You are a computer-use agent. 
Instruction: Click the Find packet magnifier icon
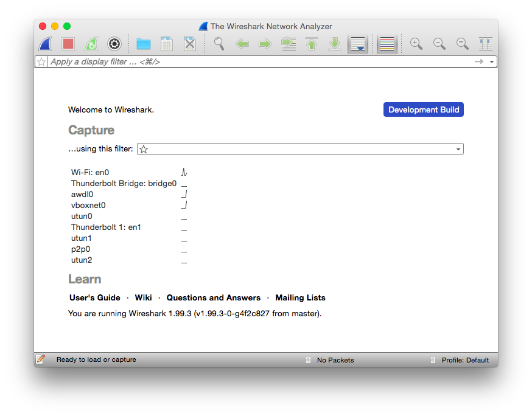[219, 44]
